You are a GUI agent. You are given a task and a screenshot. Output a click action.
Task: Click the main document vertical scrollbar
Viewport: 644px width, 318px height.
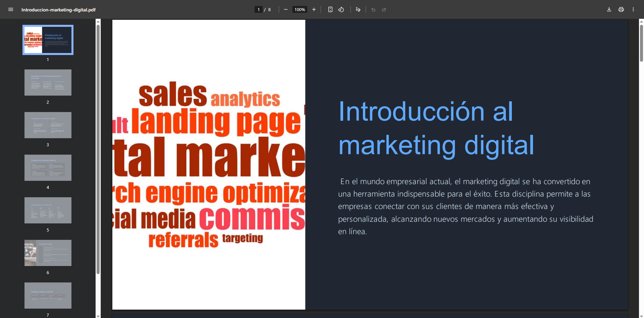[x=641, y=44]
